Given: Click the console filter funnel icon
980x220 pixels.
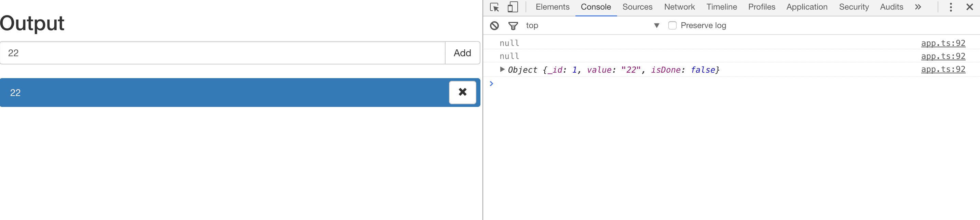Looking at the screenshot, I should 513,26.
